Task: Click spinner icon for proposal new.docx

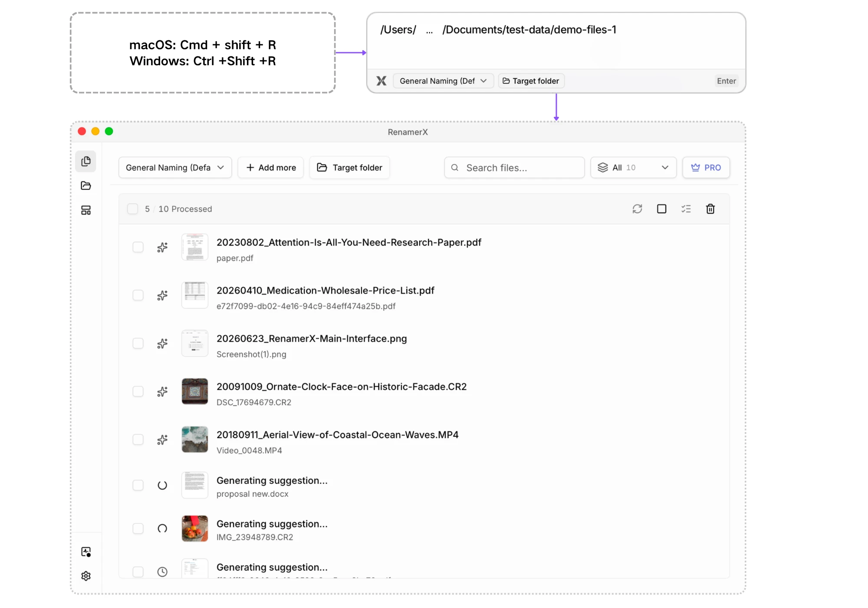Action: (x=162, y=485)
